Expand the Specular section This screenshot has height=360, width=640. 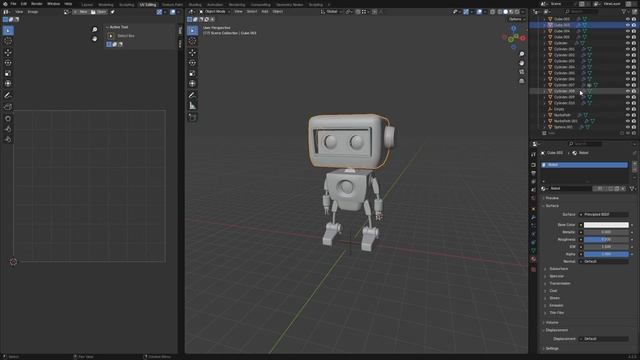(556, 276)
